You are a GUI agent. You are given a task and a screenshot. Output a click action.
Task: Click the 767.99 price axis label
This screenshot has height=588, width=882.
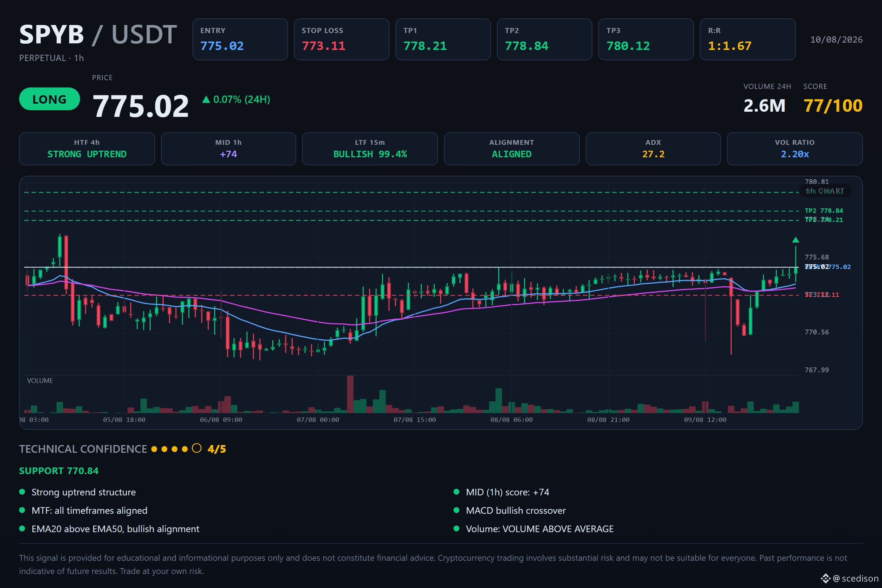(x=817, y=370)
